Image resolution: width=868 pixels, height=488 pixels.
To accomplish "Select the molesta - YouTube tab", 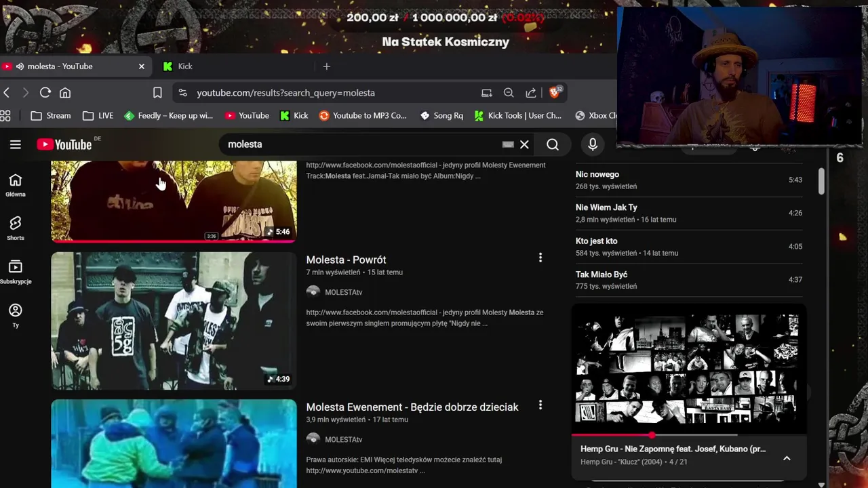I will tap(75, 66).
